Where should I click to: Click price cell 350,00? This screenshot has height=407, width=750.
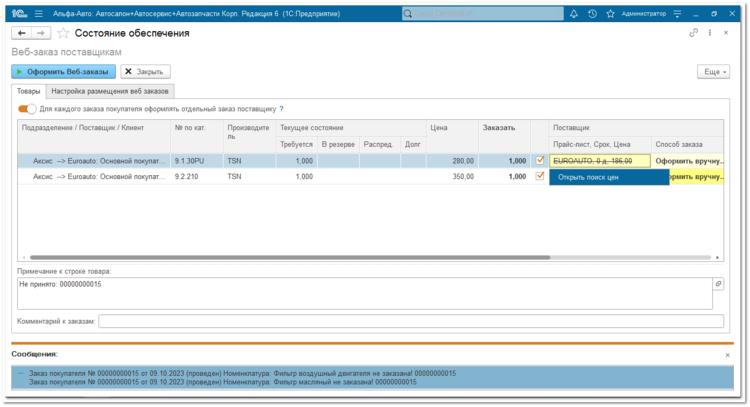pyautogui.click(x=452, y=176)
